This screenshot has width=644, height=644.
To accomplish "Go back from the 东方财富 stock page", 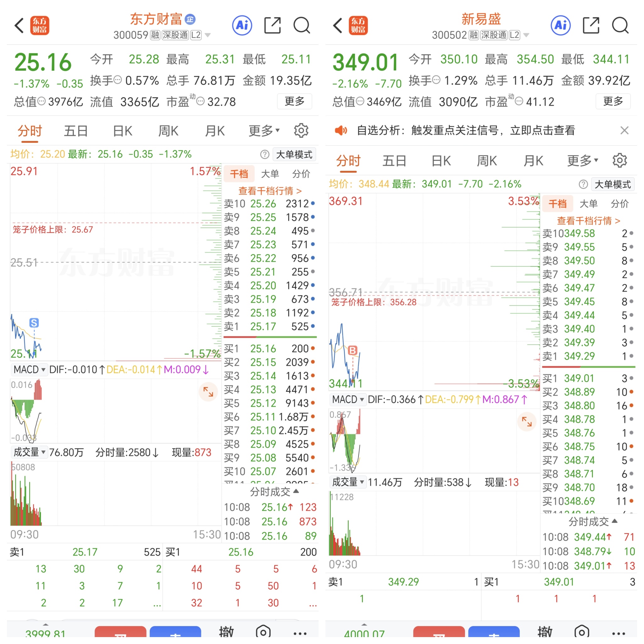I will tap(19, 25).
